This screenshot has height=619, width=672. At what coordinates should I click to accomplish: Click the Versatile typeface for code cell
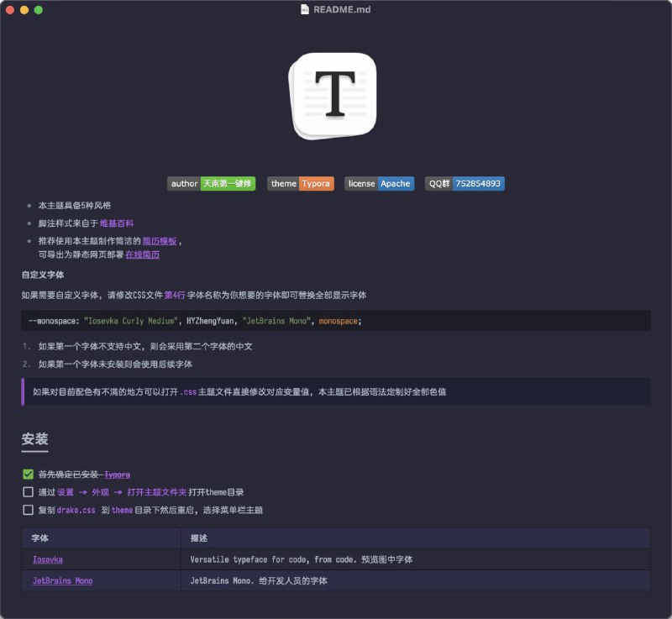[416, 559]
